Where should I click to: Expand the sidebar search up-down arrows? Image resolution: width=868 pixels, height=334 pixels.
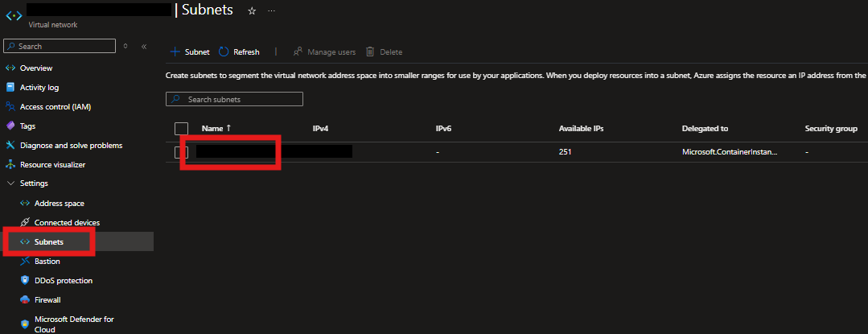coord(125,47)
